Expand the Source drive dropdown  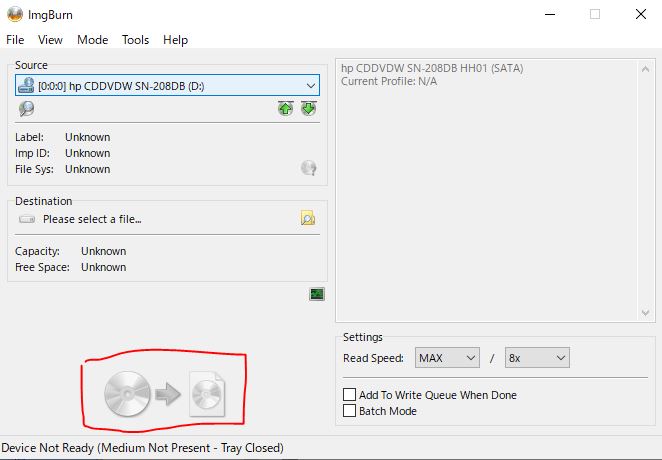(310, 86)
